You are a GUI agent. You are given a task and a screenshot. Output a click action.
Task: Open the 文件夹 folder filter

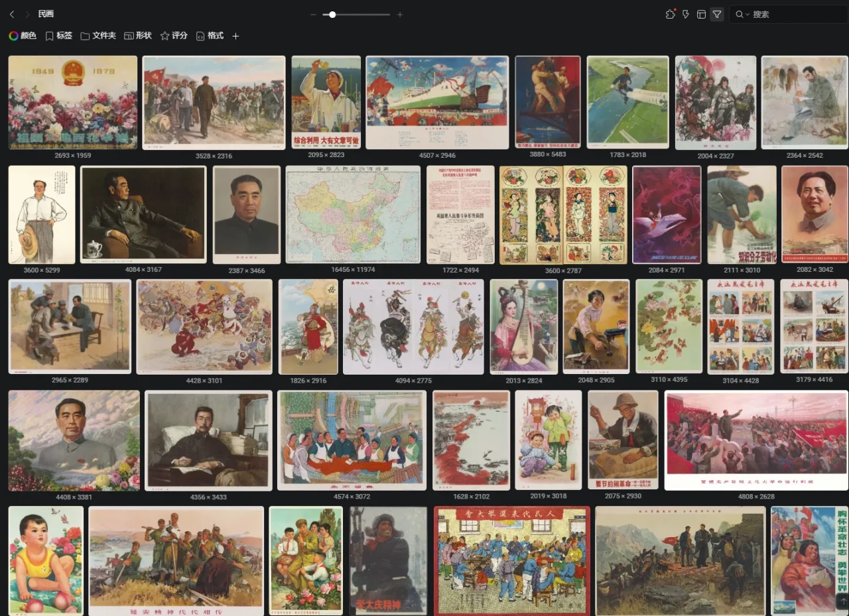click(x=98, y=36)
